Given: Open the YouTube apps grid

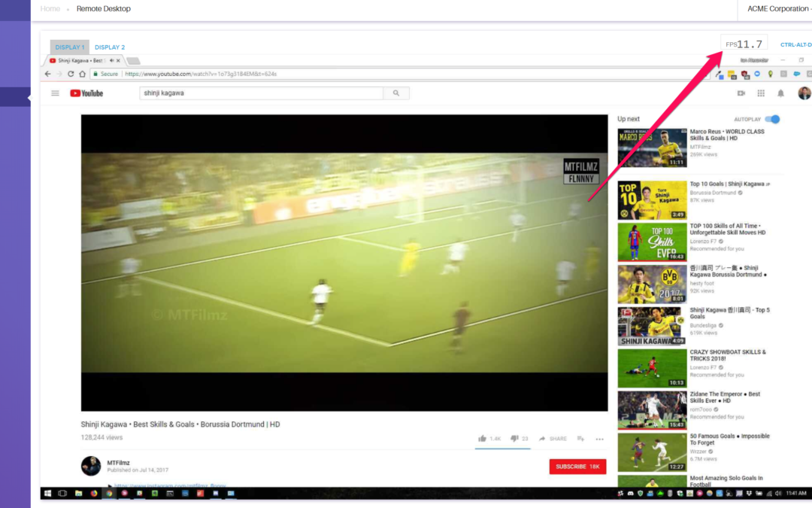Looking at the screenshot, I should pos(761,93).
